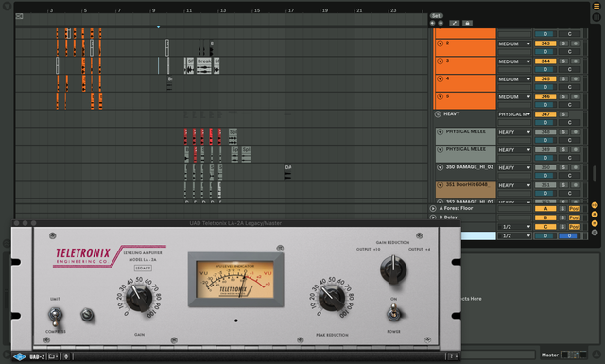Unfold the B Delay return track
Image resolution: width=605 pixels, height=364 pixels.
tap(433, 217)
